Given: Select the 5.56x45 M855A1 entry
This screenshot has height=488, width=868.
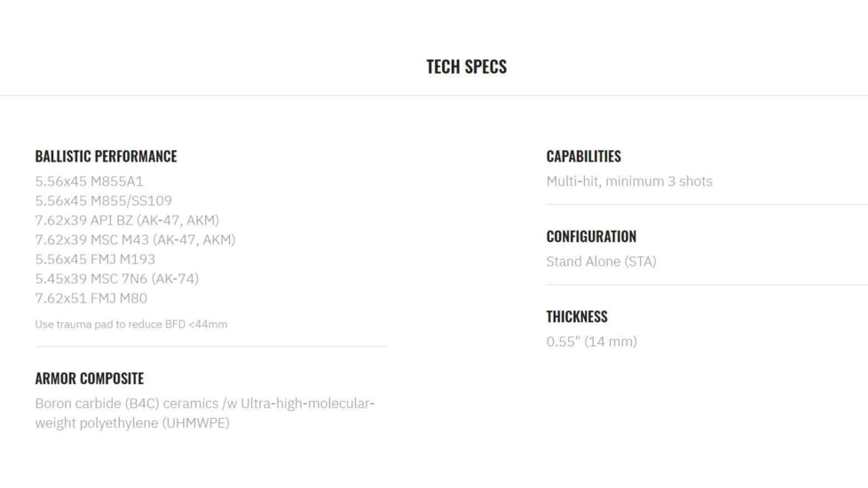Looking at the screenshot, I should (89, 181).
